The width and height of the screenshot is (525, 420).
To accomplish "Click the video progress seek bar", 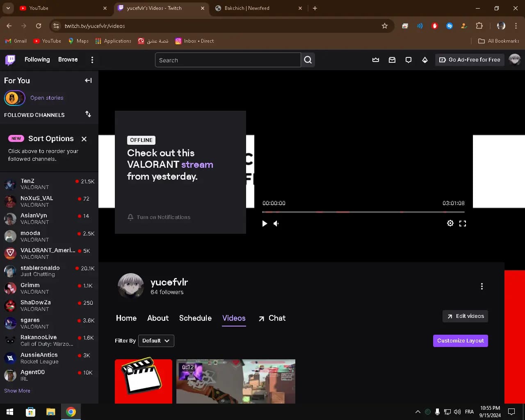I will point(363,212).
